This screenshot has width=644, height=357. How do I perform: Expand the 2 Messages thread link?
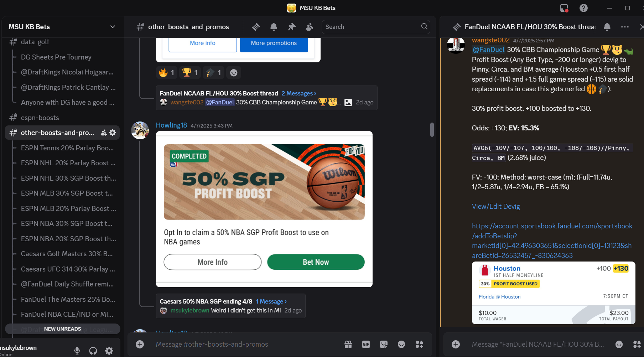[299, 93]
